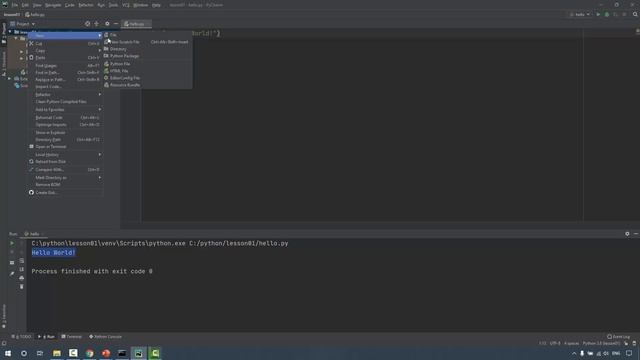Open the Add to Favorites submenu
Screen dimensions: 640x360
pyautogui.click(x=65, y=109)
